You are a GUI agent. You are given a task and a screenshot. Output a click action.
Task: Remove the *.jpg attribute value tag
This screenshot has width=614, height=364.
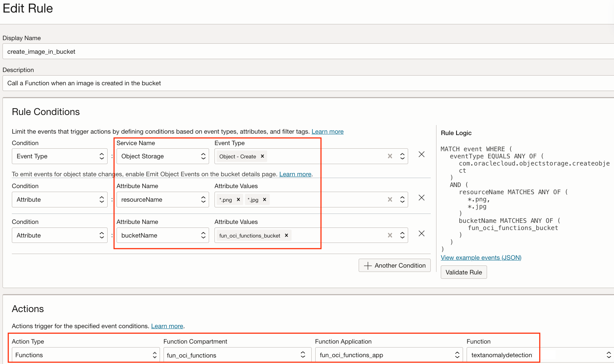[x=264, y=200]
